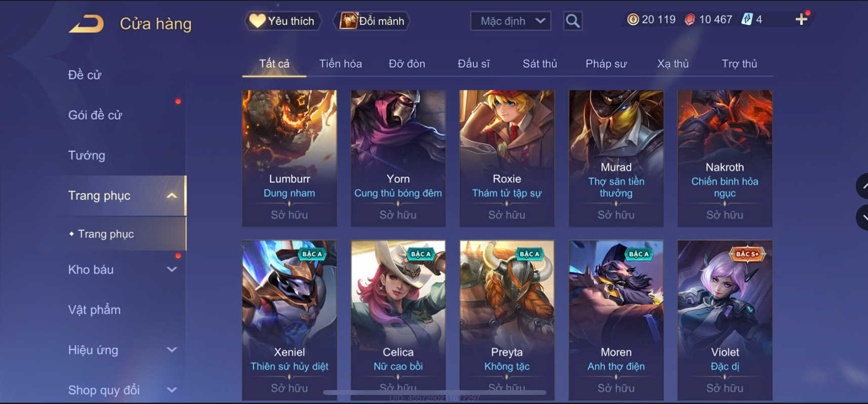This screenshot has width=868, height=404.
Task: Expand the Kho báu sidebar section
Action: pos(172,270)
